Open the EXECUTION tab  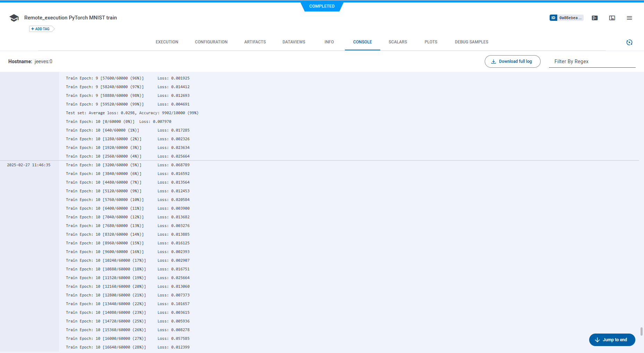click(x=167, y=42)
